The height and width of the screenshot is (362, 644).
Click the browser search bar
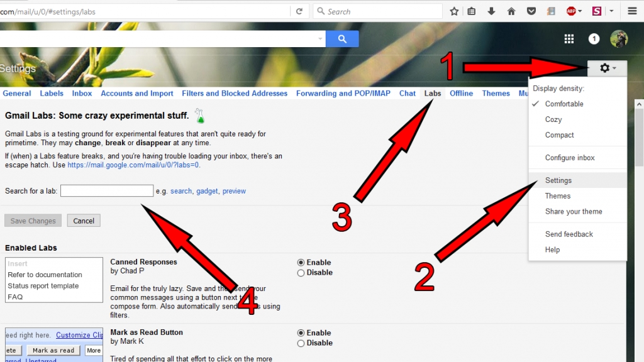378,11
